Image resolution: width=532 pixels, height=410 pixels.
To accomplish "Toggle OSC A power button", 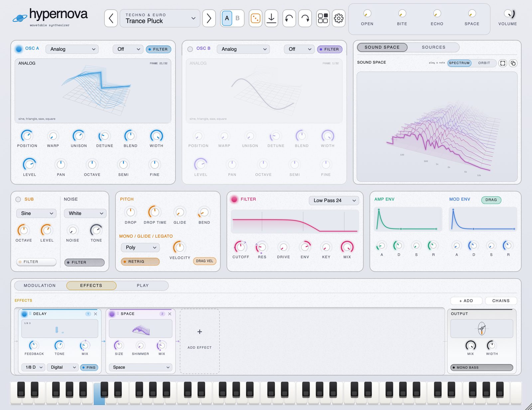I will [19, 49].
